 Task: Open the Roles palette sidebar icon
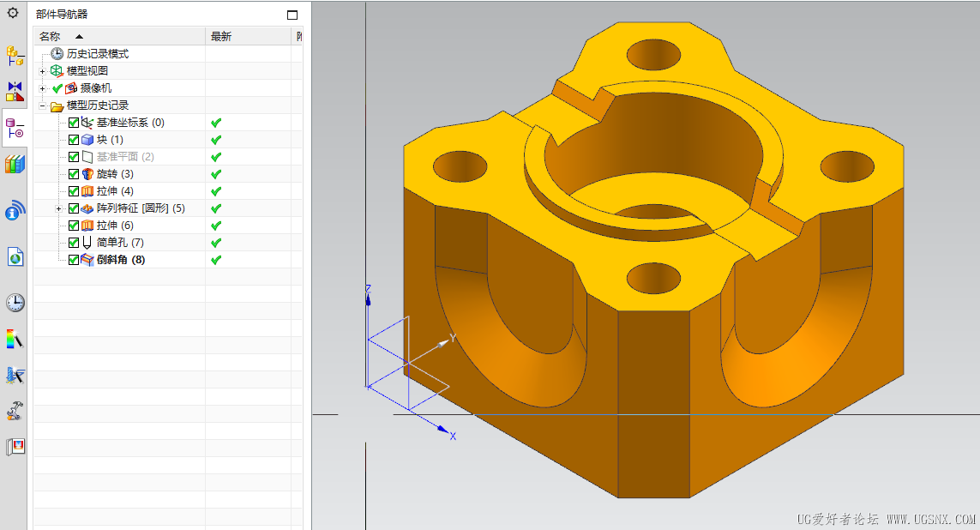coord(15,447)
